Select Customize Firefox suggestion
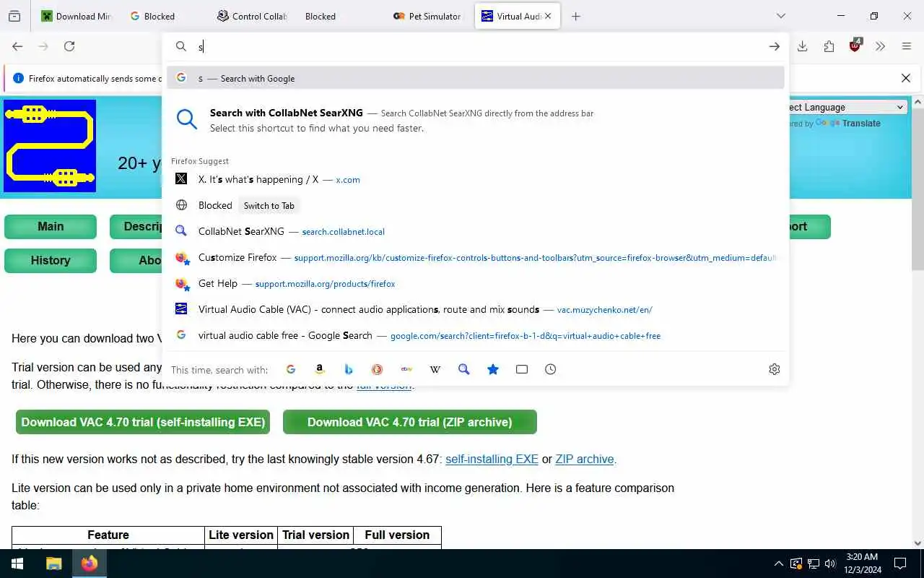Image resolution: width=924 pixels, height=578 pixels. 476,257
